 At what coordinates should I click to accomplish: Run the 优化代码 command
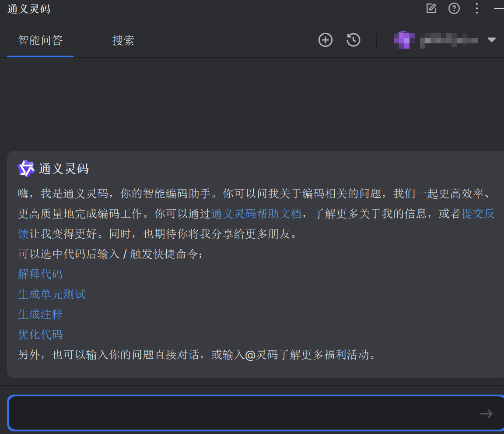41,335
